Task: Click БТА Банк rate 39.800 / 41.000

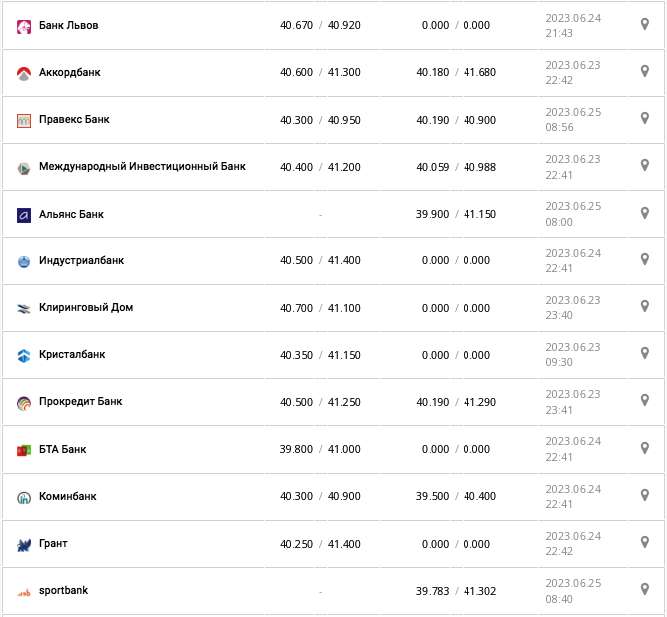Action: (x=320, y=450)
